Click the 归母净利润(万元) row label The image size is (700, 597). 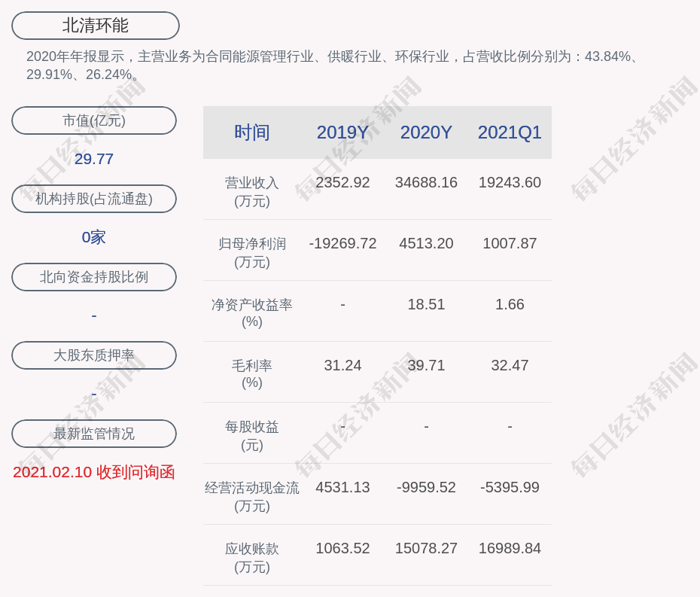click(x=252, y=253)
